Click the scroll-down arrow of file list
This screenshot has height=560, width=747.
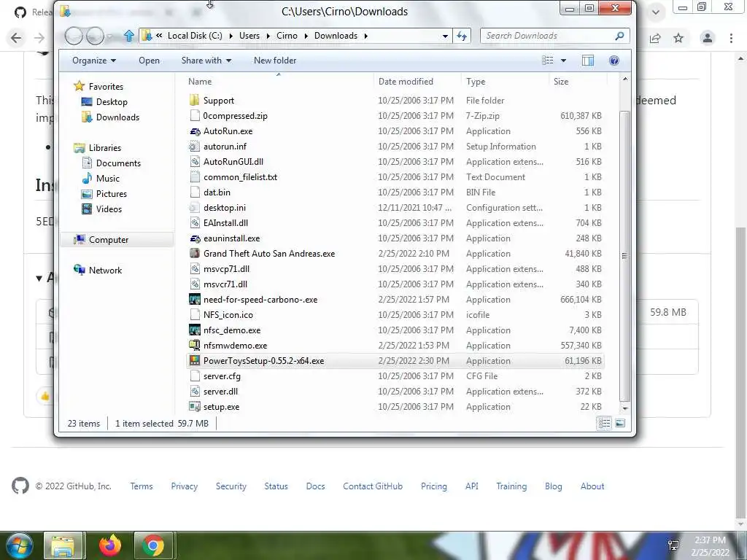625,408
